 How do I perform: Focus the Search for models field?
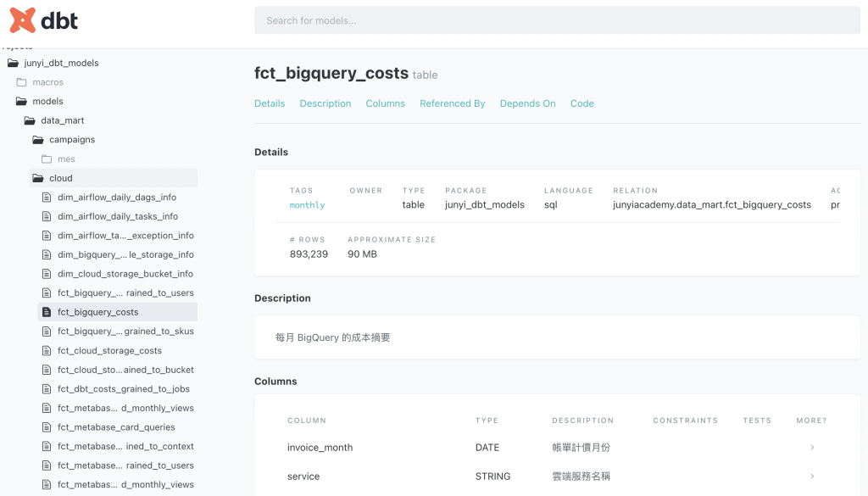point(557,20)
